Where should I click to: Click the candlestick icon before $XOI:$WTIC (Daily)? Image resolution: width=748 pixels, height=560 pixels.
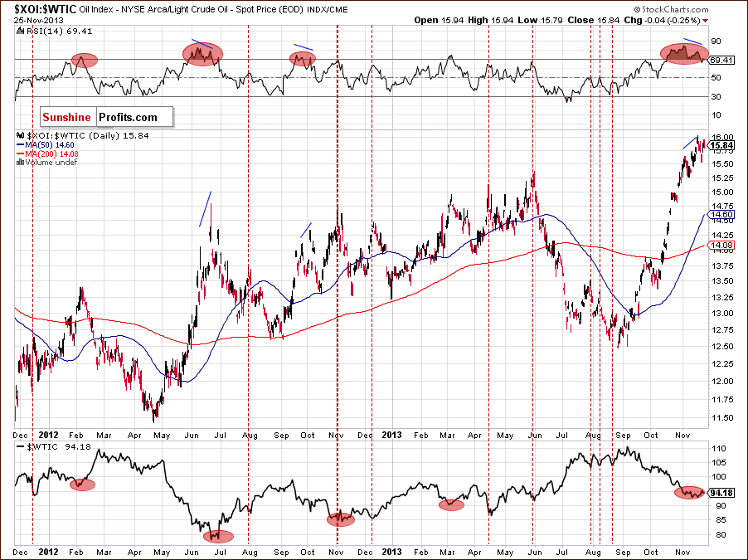coord(21,135)
